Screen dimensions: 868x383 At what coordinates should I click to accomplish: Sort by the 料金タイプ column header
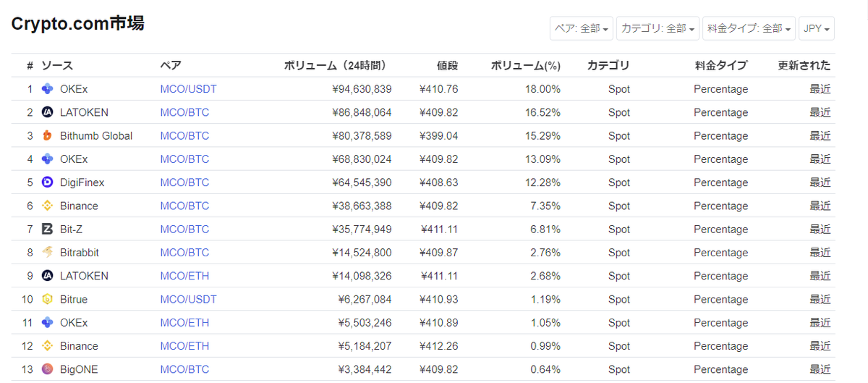point(721,65)
